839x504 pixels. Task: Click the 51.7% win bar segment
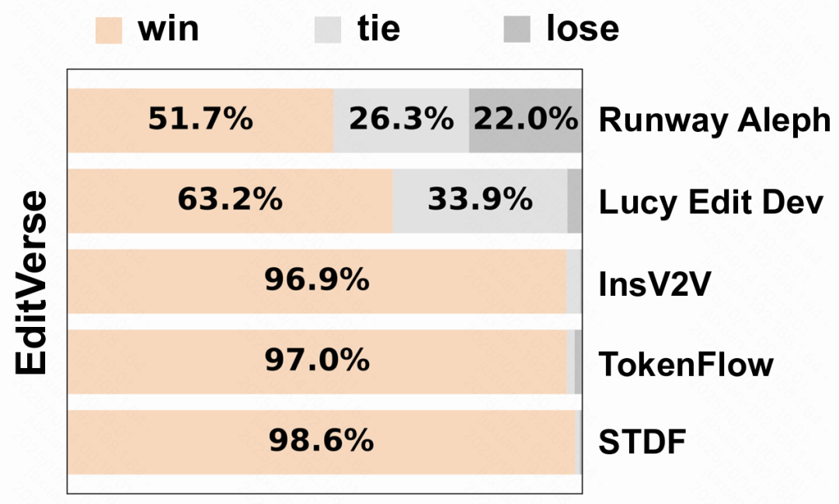(200, 120)
